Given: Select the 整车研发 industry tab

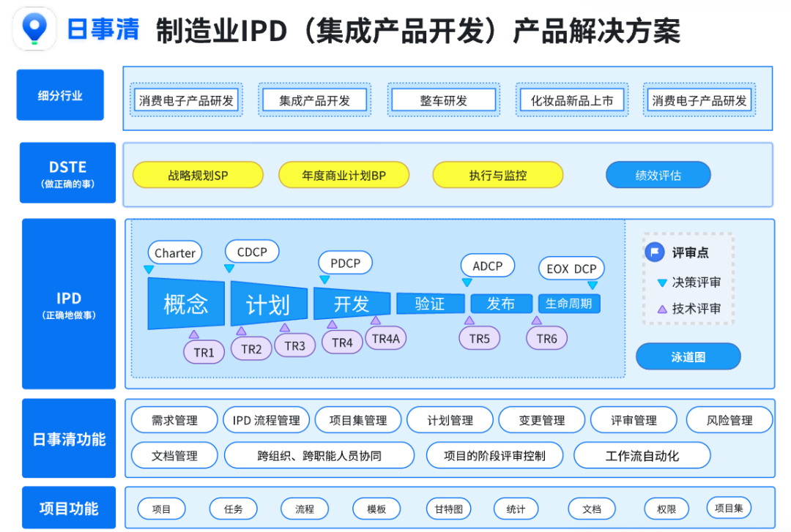Looking at the screenshot, I should 444,100.
